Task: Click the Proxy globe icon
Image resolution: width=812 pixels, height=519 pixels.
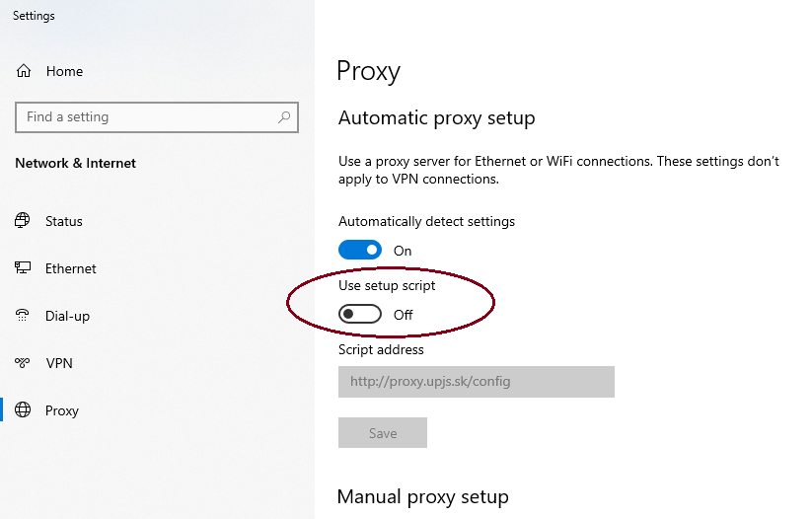Action: (x=23, y=409)
